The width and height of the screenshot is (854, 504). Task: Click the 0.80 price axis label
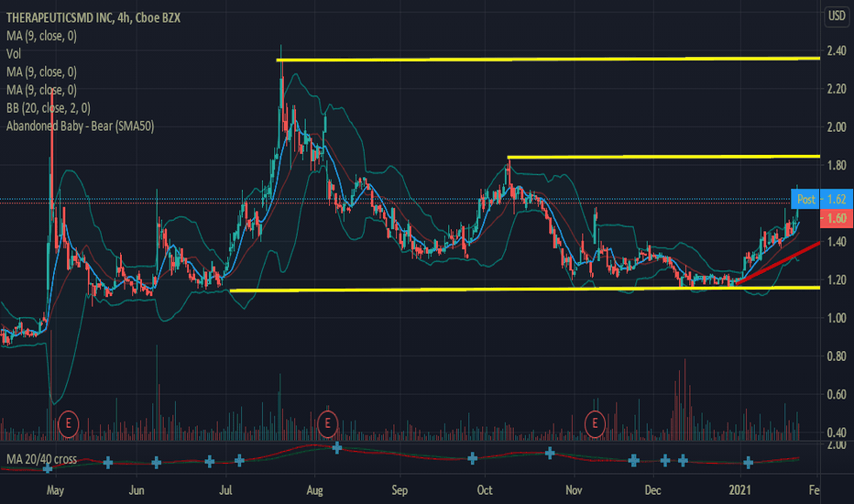[837, 356]
